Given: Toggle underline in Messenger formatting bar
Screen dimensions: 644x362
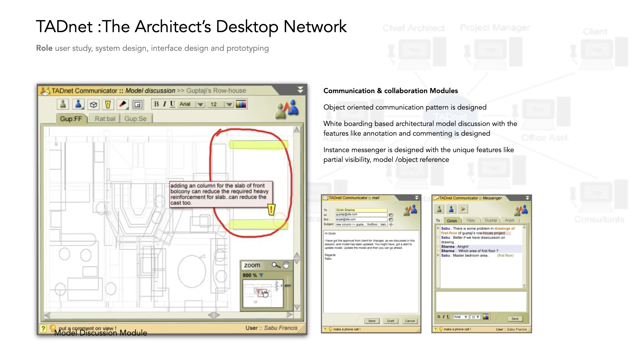Looking at the screenshot, I should 448,316.
